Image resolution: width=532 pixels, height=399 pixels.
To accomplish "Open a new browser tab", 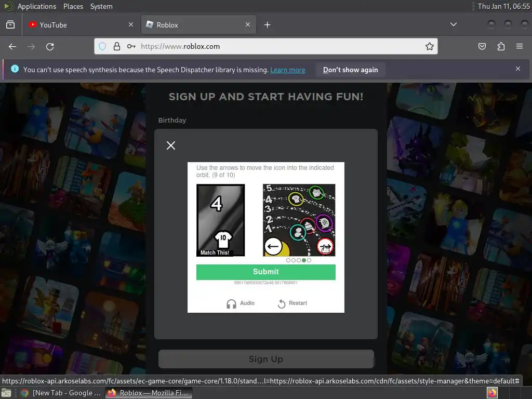I will [268, 25].
